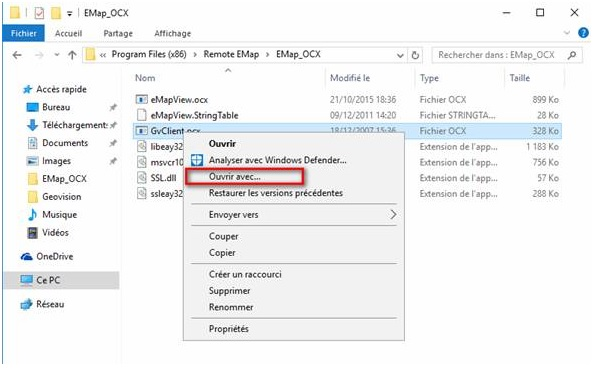Click the SSL.dll file icon
The height and width of the screenshot is (375, 616).
click(x=141, y=178)
